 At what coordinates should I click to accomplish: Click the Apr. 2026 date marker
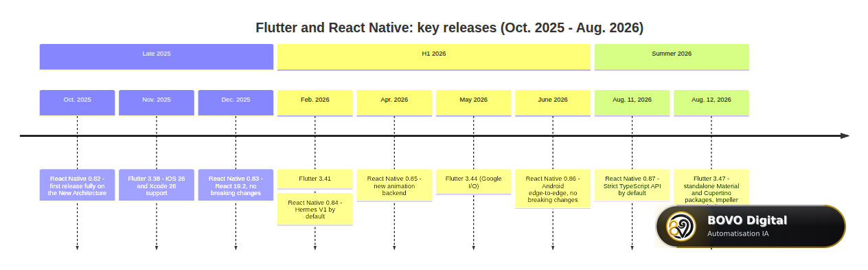coord(394,103)
